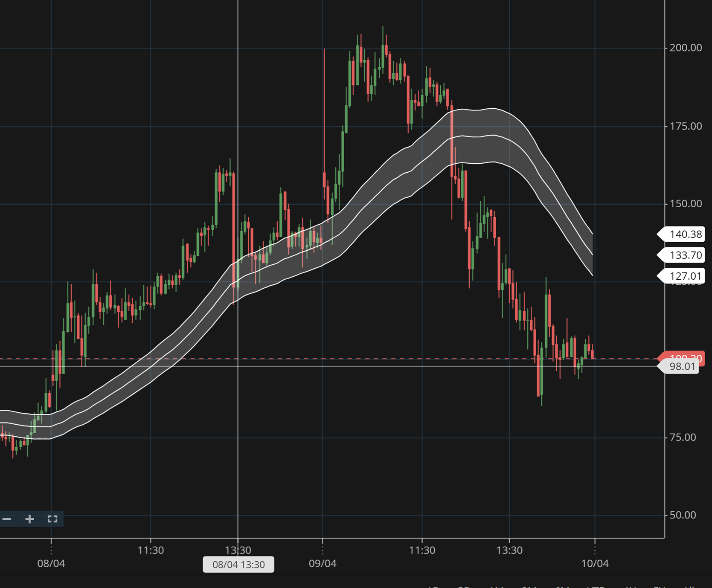Click the tall red wick at 09/04 open
The height and width of the screenshot is (588, 712).
pos(324,107)
